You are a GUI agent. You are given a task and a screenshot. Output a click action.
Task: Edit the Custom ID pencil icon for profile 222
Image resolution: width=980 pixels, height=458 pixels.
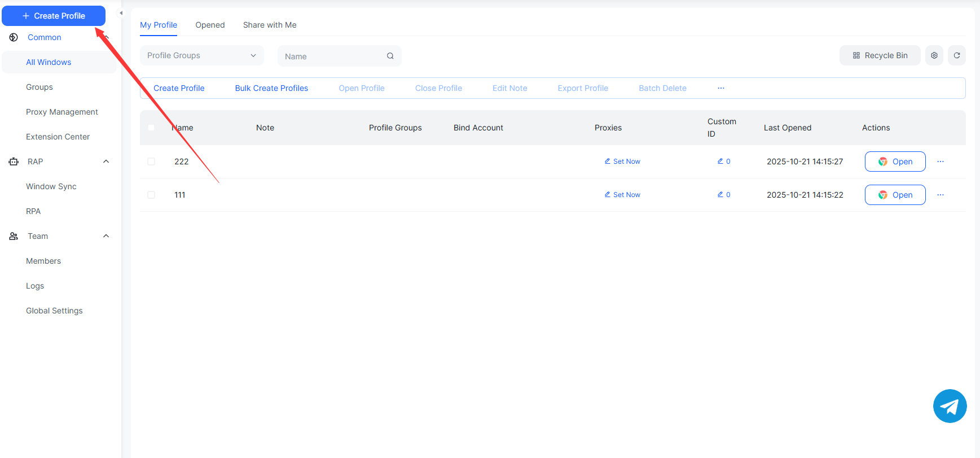coord(720,162)
